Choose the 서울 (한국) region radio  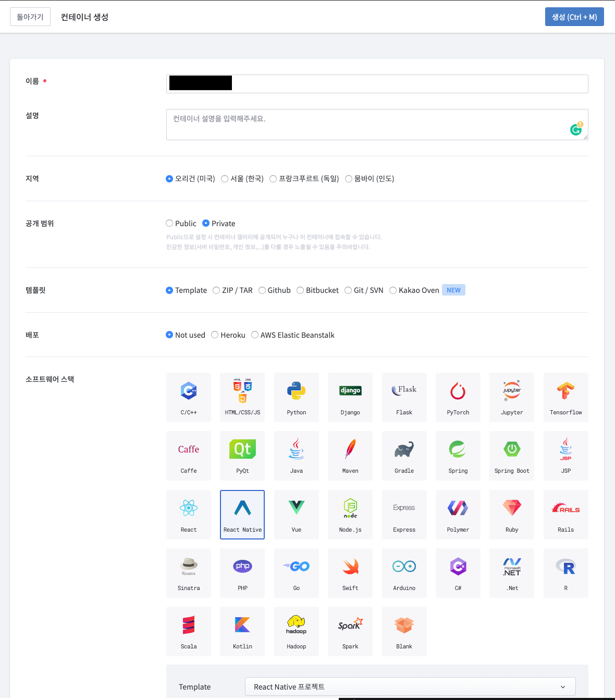pyautogui.click(x=225, y=179)
